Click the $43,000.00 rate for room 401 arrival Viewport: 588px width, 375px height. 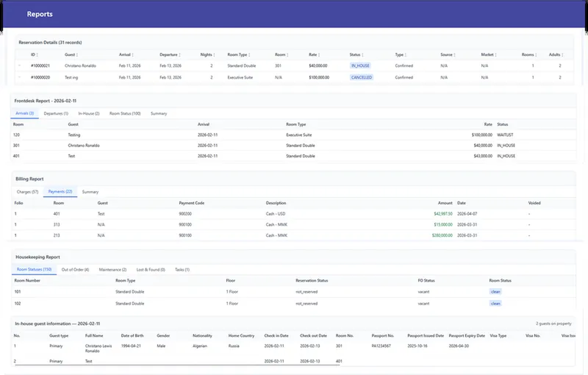tap(483, 156)
